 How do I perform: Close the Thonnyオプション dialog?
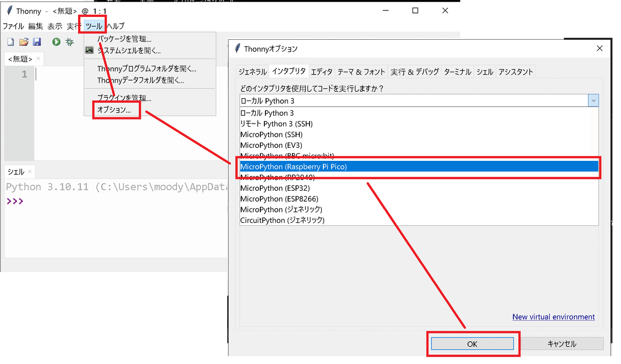[600, 49]
